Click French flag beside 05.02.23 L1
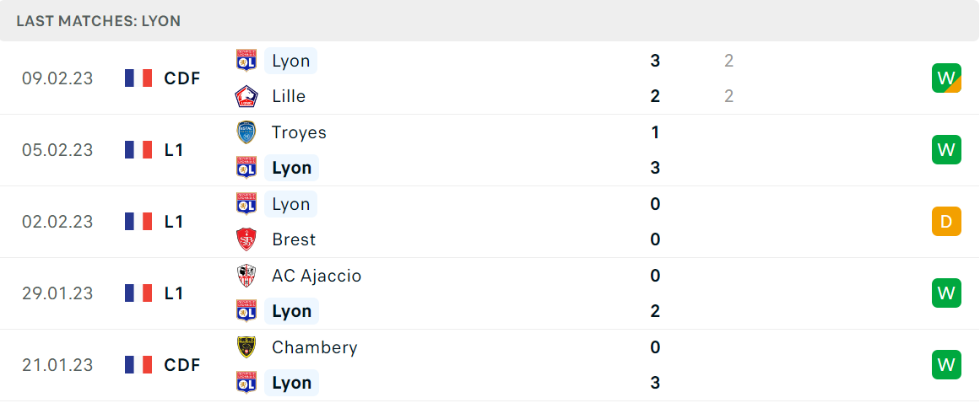 (138, 150)
